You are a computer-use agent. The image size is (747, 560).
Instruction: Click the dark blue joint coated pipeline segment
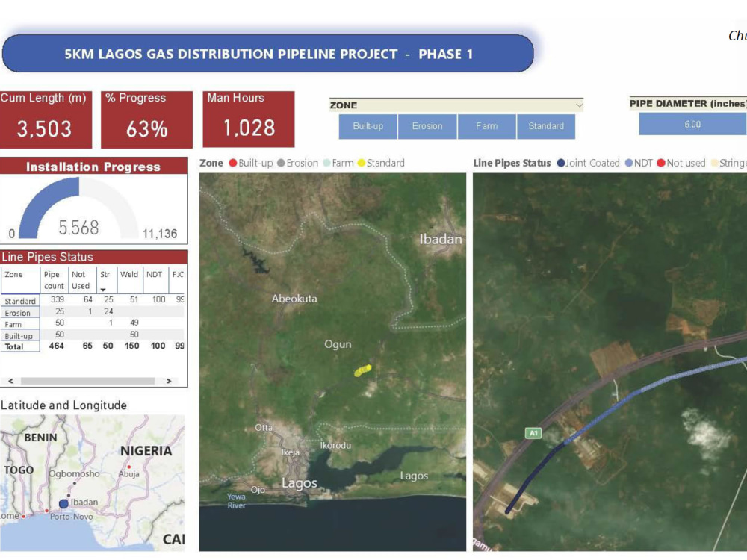click(535, 479)
